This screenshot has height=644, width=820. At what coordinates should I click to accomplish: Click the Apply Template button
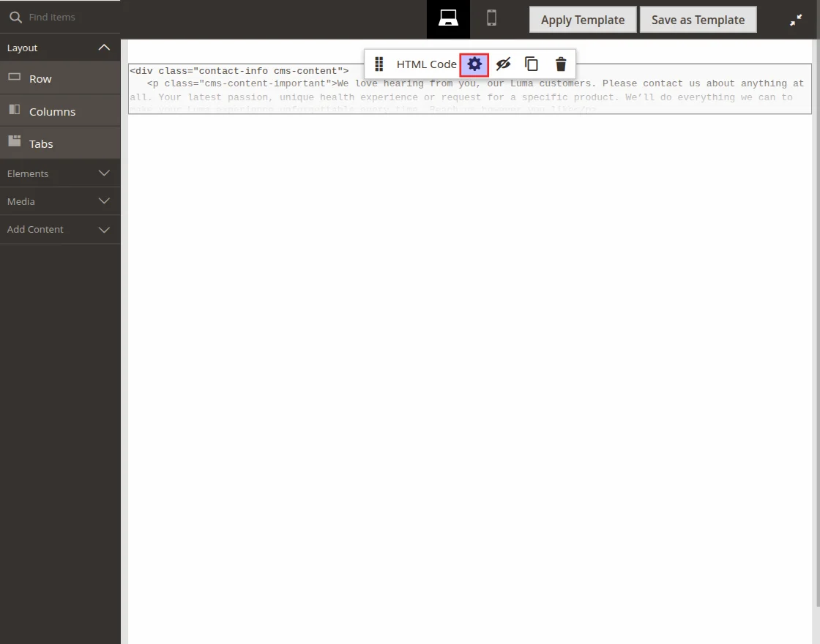(x=583, y=20)
